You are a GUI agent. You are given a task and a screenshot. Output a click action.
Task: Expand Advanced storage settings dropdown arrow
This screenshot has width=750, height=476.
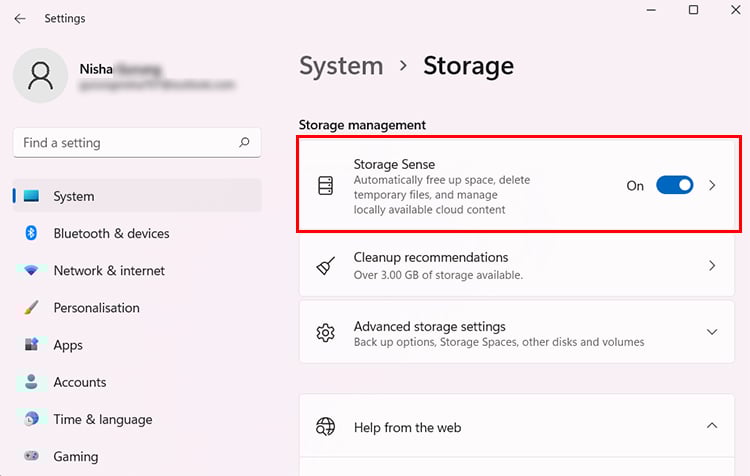pyautogui.click(x=712, y=332)
